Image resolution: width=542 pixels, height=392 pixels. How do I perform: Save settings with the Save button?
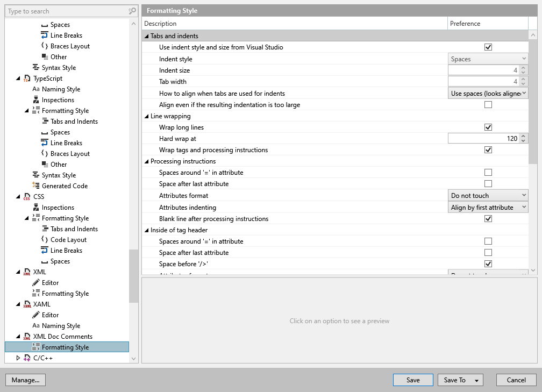(x=412, y=380)
